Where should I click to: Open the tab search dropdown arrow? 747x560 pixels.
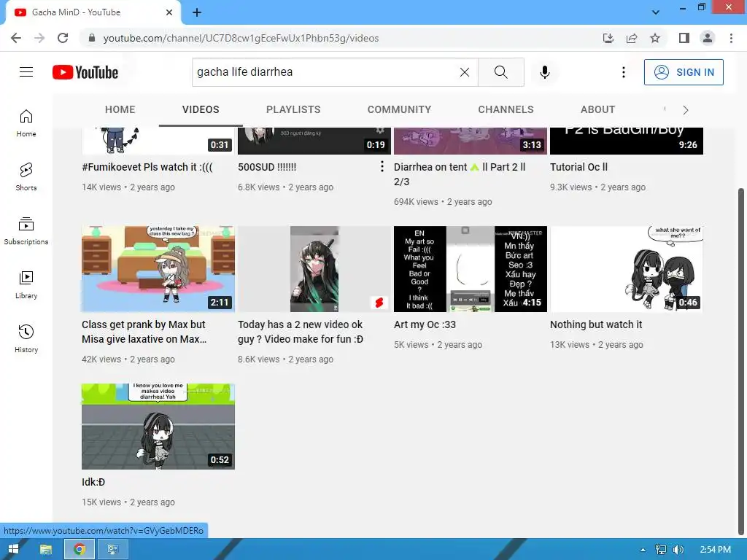click(x=656, y=12)
